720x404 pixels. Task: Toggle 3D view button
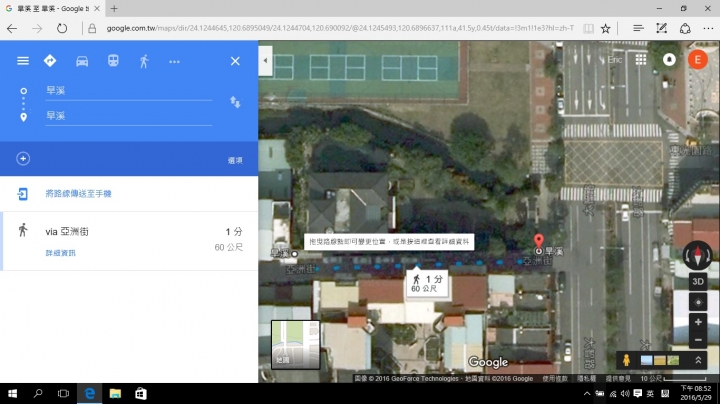(x=698, y=281)
